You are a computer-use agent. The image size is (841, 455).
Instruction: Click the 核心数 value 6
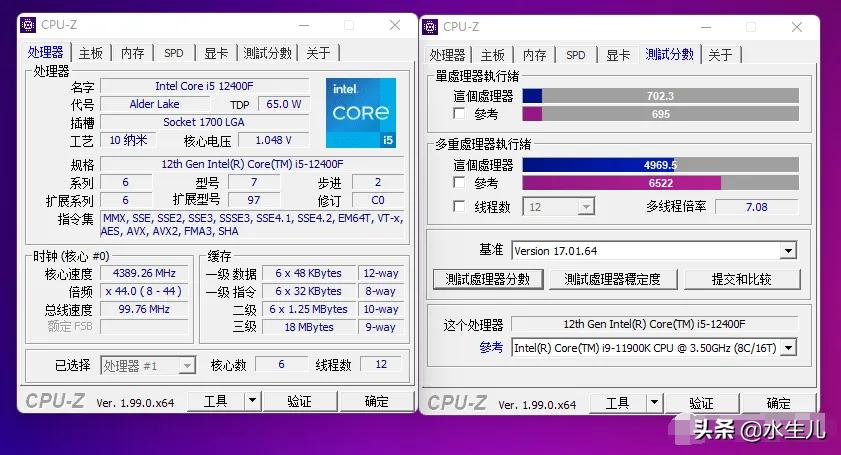282,364
